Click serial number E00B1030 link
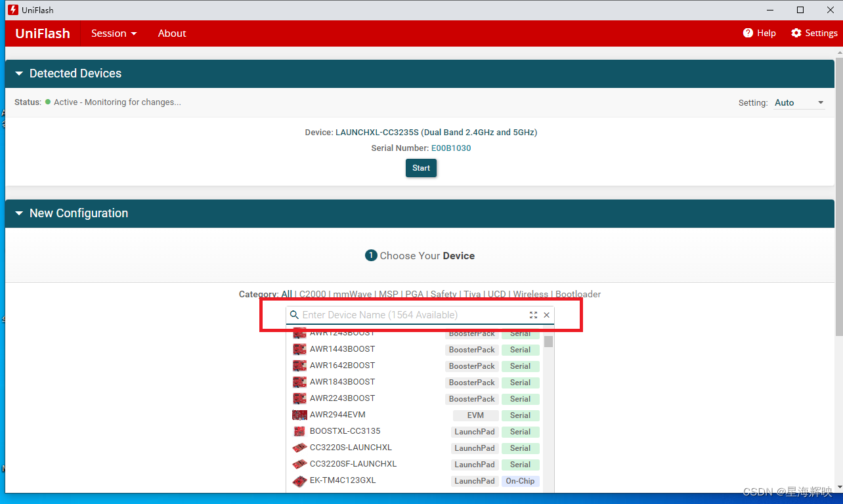The image size is (843, 504). click(x=451, y=148)
